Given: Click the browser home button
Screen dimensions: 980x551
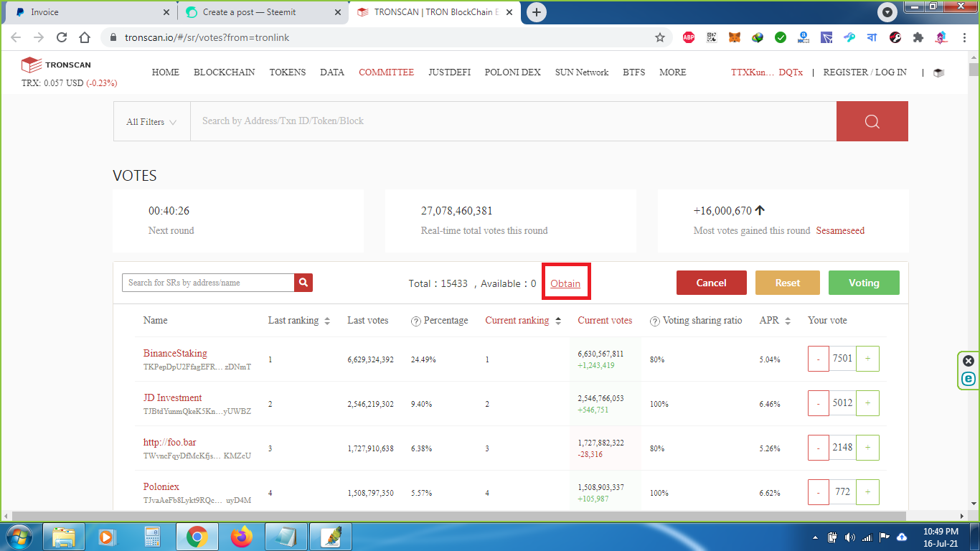Looking at the screenshot, I should click(x=85, y=37).
